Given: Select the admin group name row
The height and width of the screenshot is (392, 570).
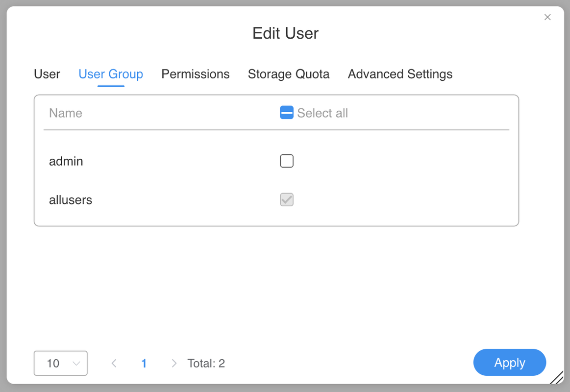Looking at the screenshot, I should coord(66,161).
